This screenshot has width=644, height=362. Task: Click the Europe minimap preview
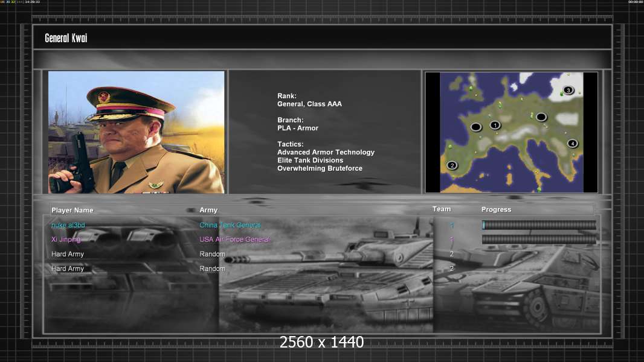[511, 132]
